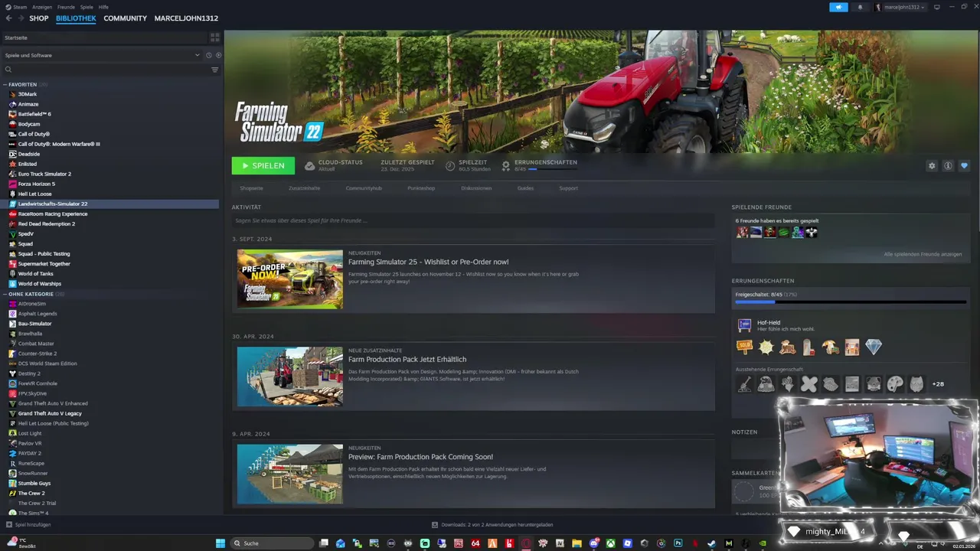The width and height of the screenshot is (980, 551).
Task: Open the Guides link
Action: [x=525, y=188]
